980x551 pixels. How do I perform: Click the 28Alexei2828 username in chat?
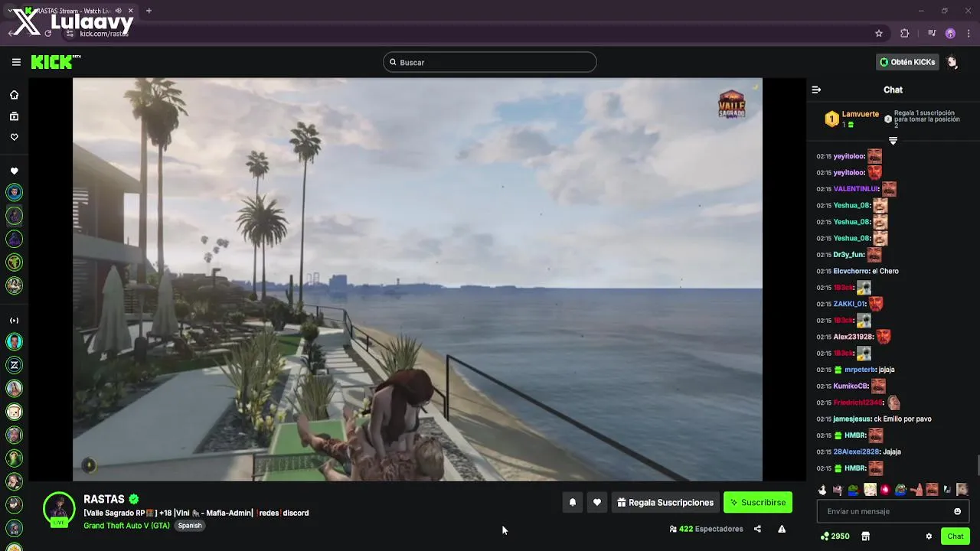[857, 452]
